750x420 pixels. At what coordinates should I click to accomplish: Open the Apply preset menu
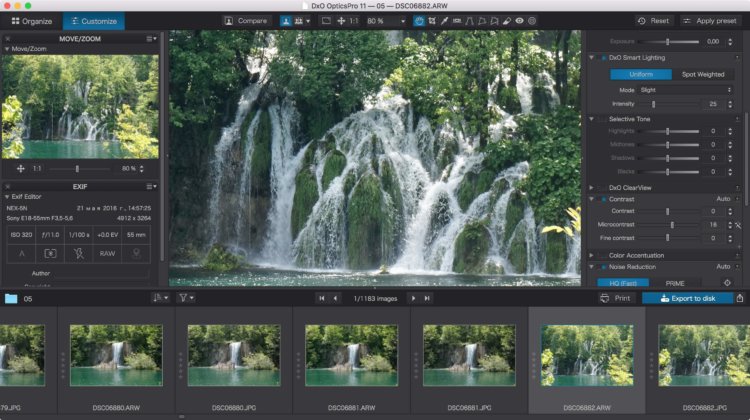(x=710, y=21)
